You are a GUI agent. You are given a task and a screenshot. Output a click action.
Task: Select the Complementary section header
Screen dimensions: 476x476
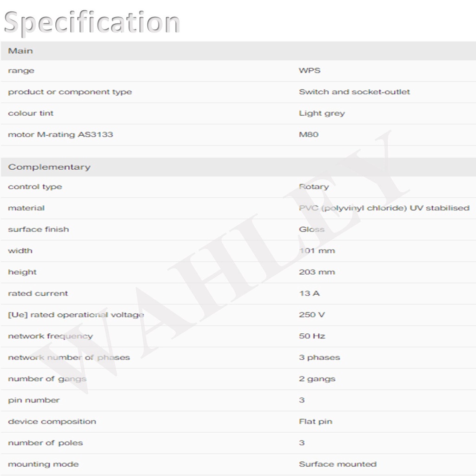tap(49, 167)
